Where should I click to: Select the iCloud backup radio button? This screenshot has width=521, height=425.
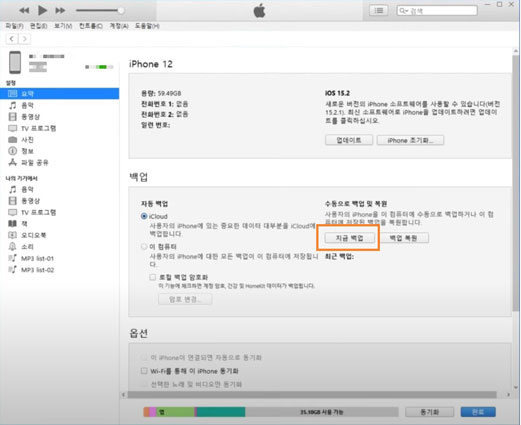[x=144, y=216]
